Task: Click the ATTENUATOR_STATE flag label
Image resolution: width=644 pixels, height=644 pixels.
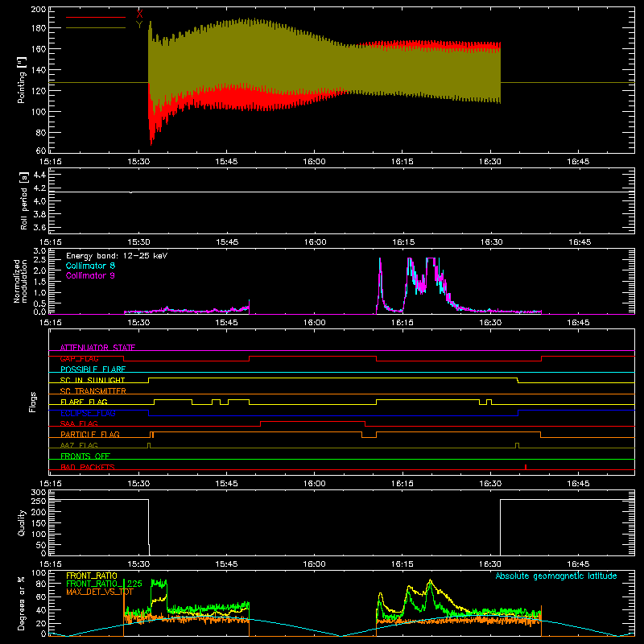Action: pos(97,348)
